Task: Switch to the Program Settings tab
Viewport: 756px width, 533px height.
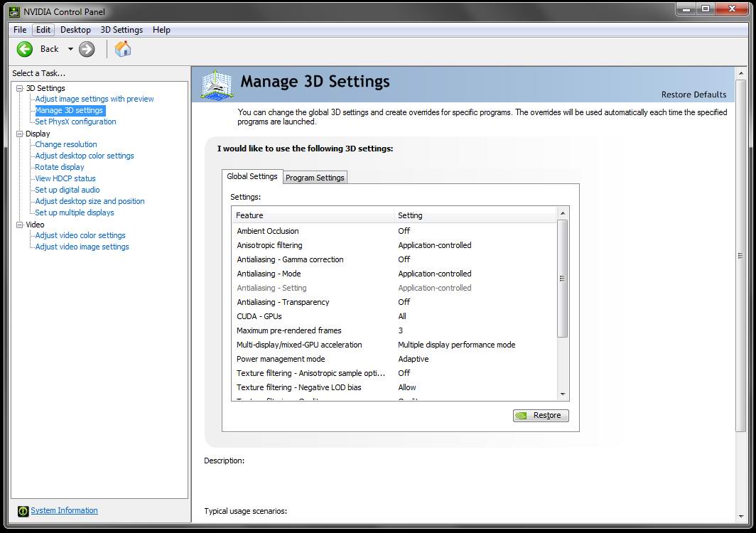Action: coord(315,178)
